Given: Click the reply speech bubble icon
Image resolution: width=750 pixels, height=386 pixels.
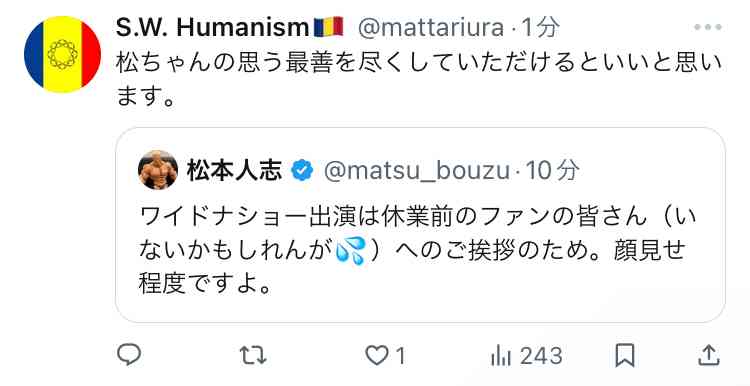Looking at the screenshot, I should pyautogui.click(x=129, y=355).
